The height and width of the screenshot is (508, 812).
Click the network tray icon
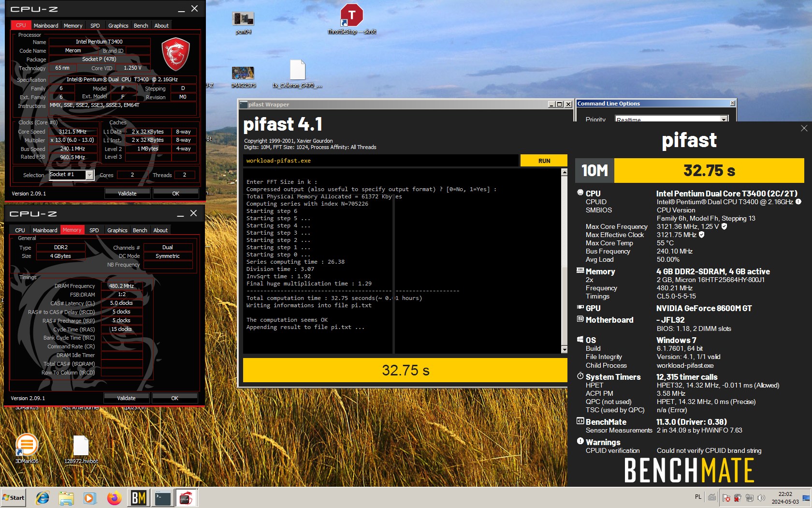(x=749, y=498)
